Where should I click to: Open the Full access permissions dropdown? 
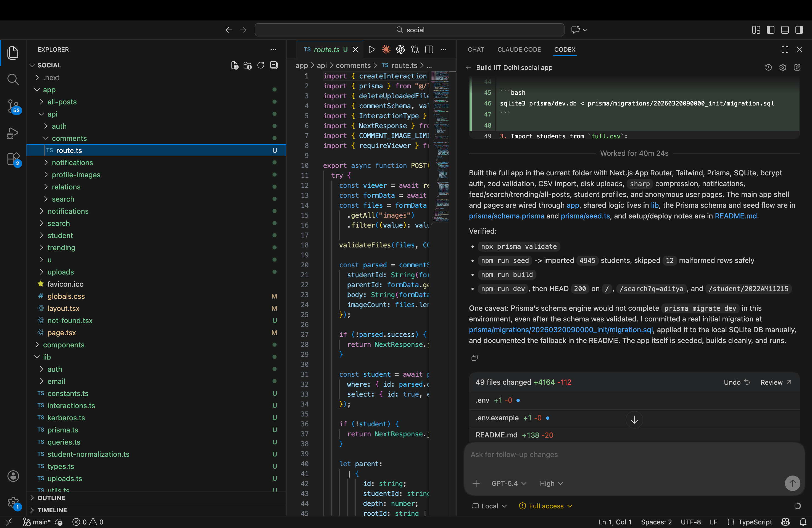[x=546, y=506]
